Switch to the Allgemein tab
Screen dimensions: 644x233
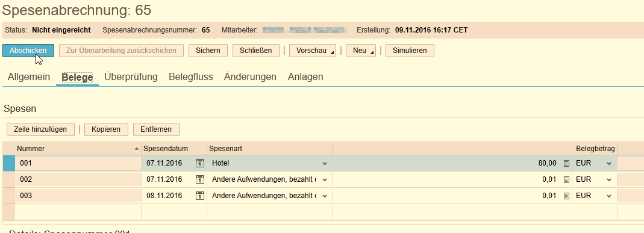(x=29, y=76)
